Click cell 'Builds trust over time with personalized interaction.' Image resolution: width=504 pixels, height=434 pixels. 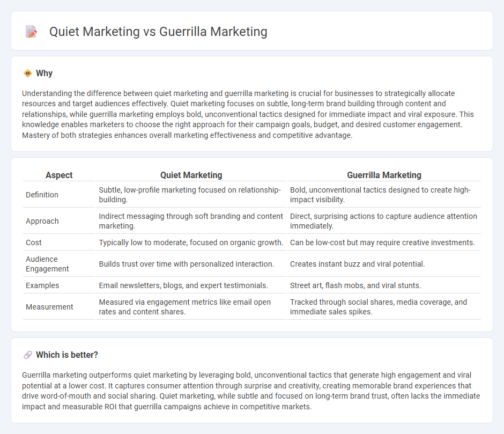pyautogui.click(x=191, y=264)
